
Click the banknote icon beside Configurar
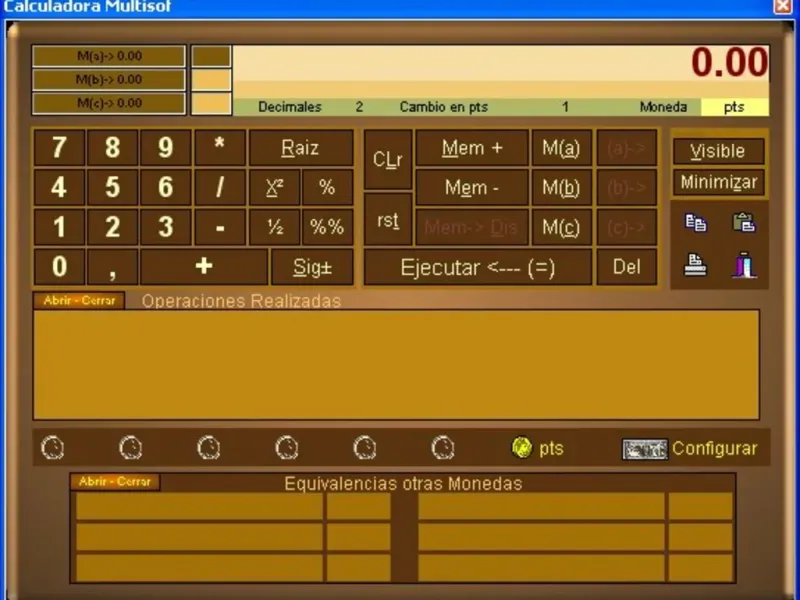pos(644,449)
